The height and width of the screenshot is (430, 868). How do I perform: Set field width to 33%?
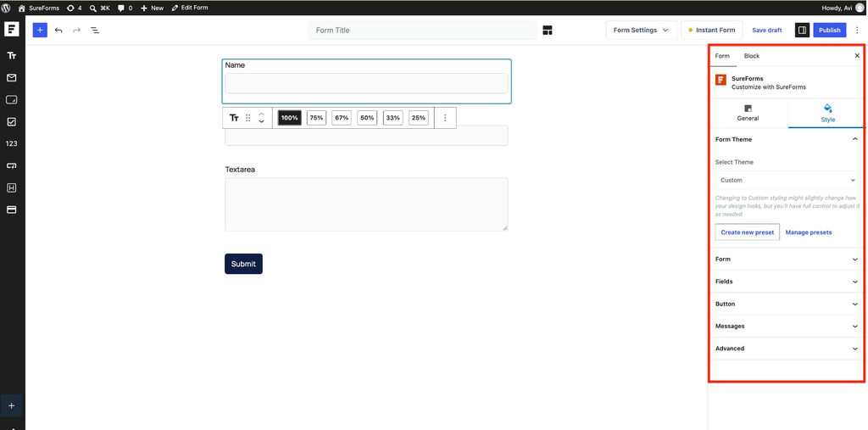(x=392, y=118)
